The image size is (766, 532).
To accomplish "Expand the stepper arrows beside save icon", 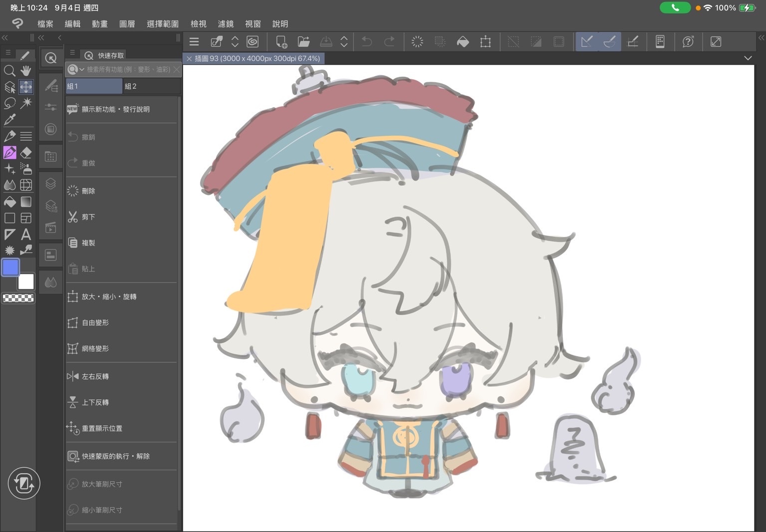I will coord(344,42).
